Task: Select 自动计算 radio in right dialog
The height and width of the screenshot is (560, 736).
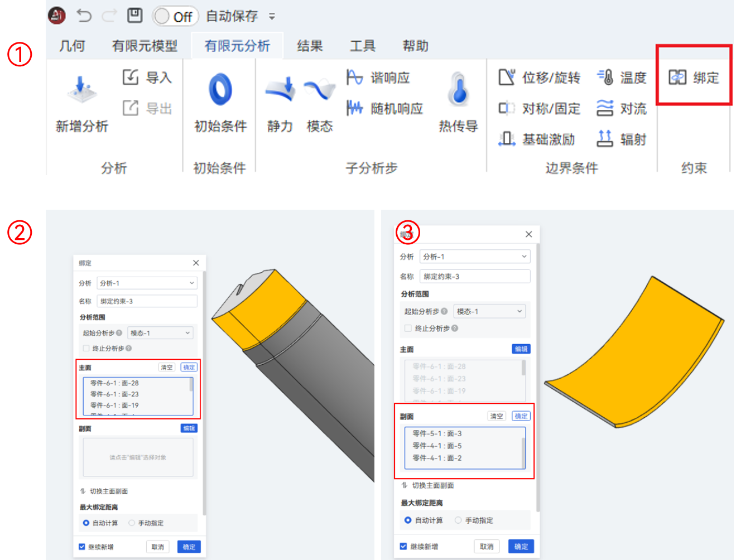Action: pyautogui.click(x=408, y=520)
